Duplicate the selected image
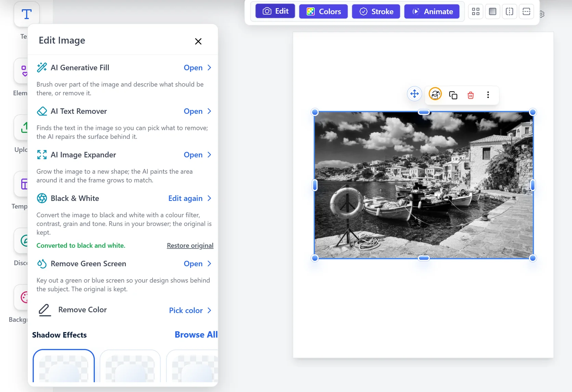 click(x=453, y=95)
